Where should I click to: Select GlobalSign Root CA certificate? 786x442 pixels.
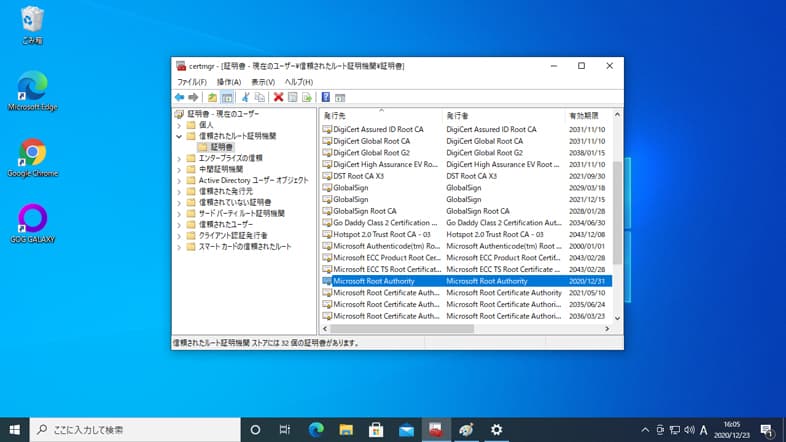(466, 211)
